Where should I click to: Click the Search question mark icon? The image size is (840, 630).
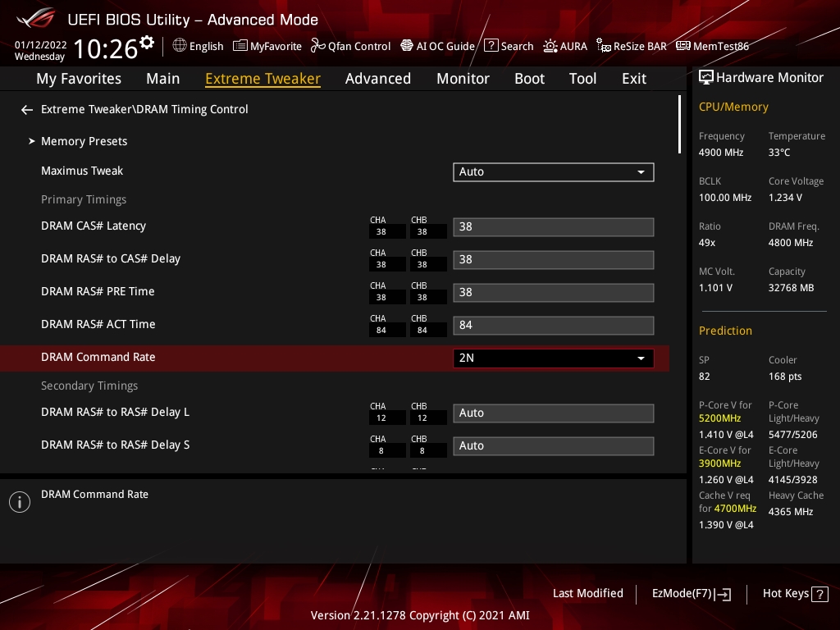[491, 46]
